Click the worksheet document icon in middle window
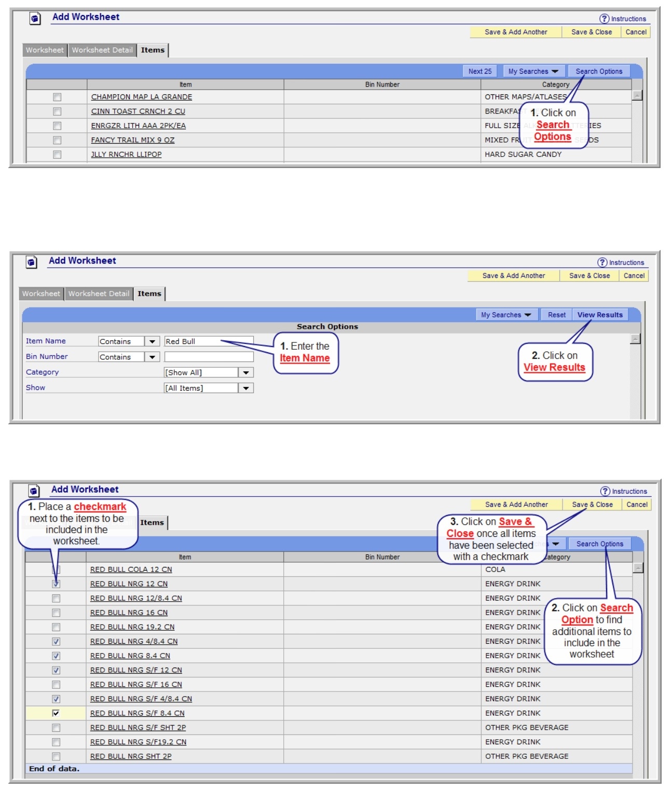The width and height of the screenshot is (672, 791). 32,262
